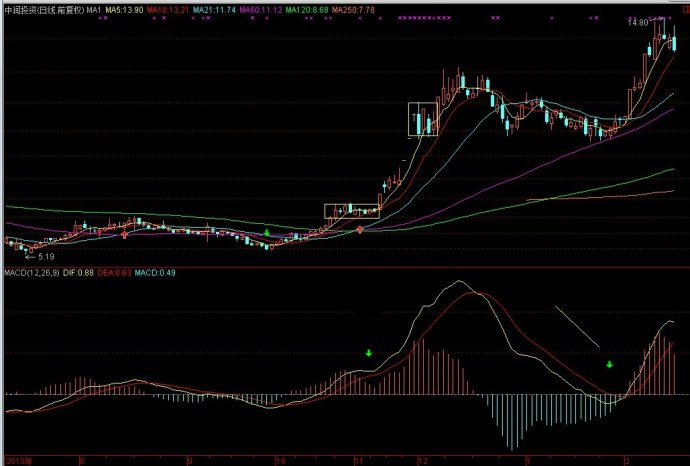Click the MA21:11.74 indicator label
The height and width of the screenshot is (466, 690).
coord(214,9)
